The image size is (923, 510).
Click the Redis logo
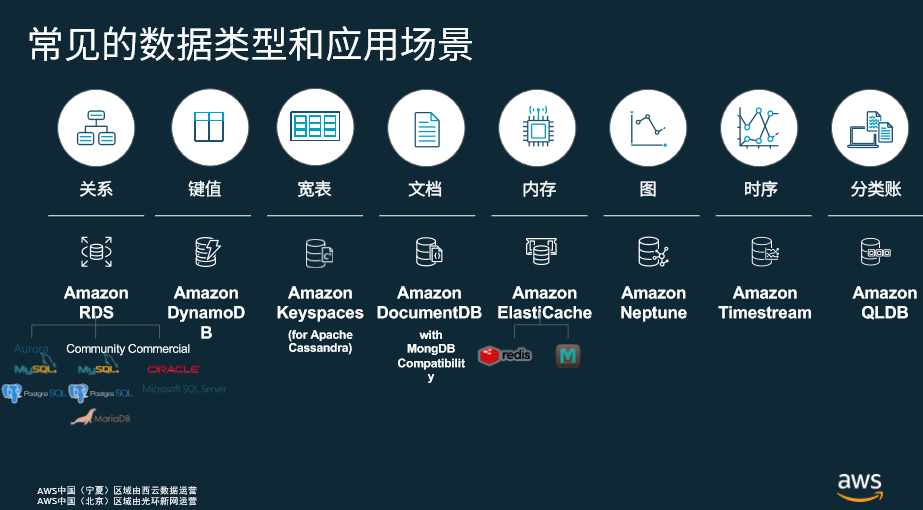coord(505,355)
